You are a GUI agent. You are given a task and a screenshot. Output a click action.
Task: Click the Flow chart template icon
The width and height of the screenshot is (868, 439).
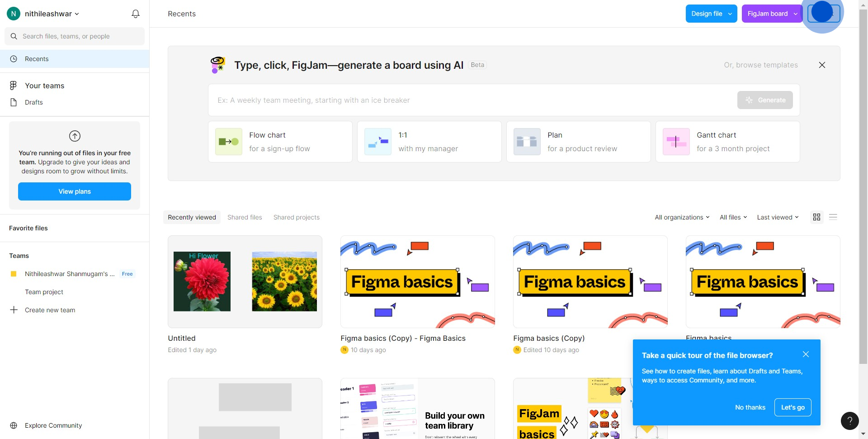[x=229, y=142]
